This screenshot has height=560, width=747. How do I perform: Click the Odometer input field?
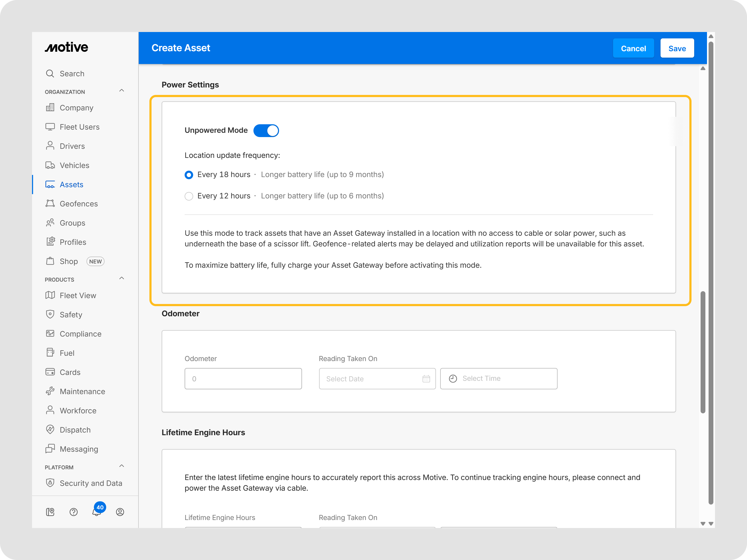pos(243,379)
